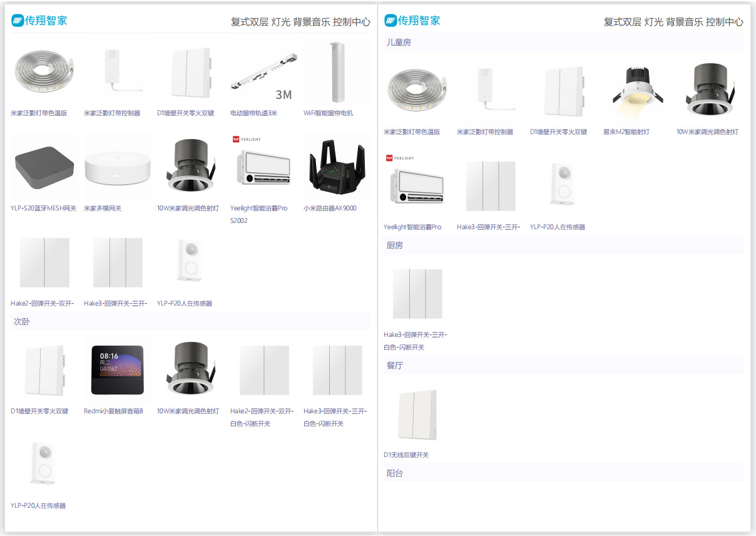Click the D1无线双键开关 label
756x536 pixels.
pos(406,455)
